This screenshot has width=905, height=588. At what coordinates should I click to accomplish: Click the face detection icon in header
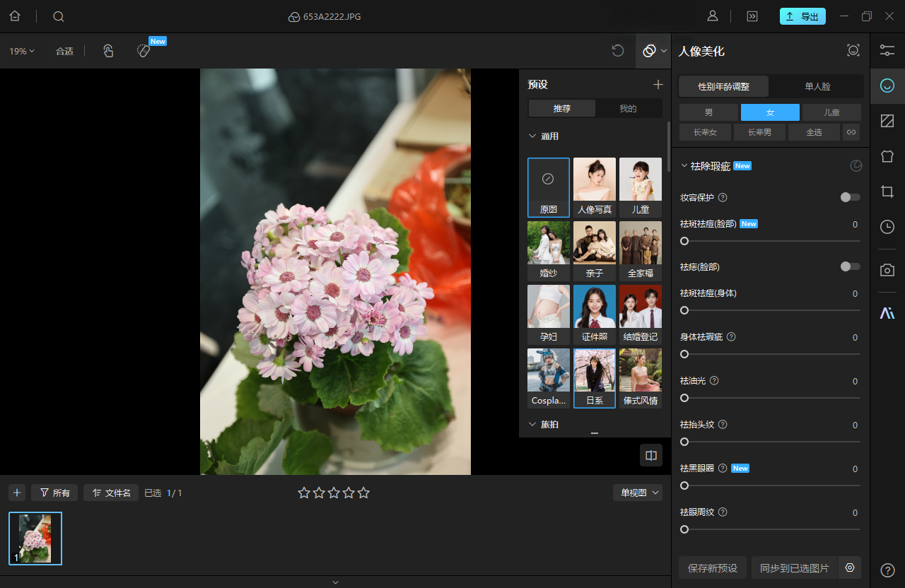(x=853, y=51)
